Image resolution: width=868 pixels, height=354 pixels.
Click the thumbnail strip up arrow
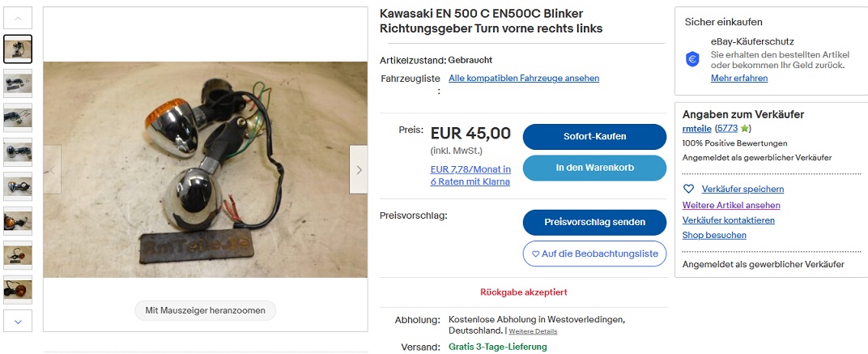pyautogui.click(x=18, y=19)
